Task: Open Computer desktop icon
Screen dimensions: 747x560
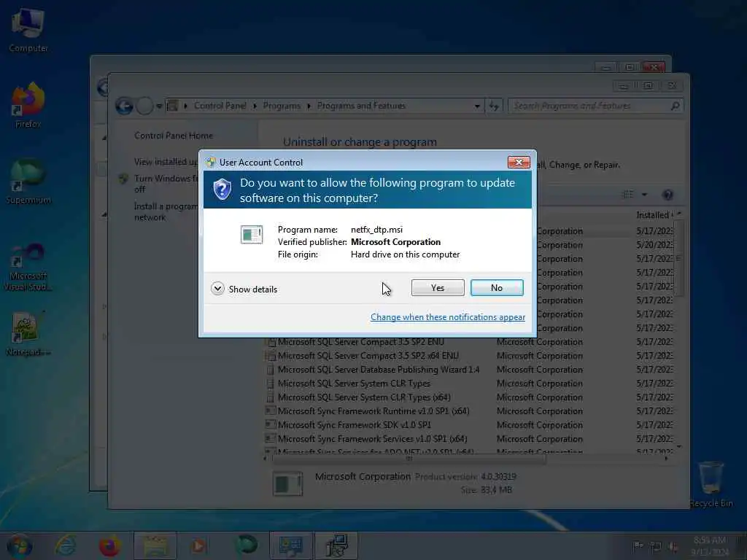Action: coord(28,29)
